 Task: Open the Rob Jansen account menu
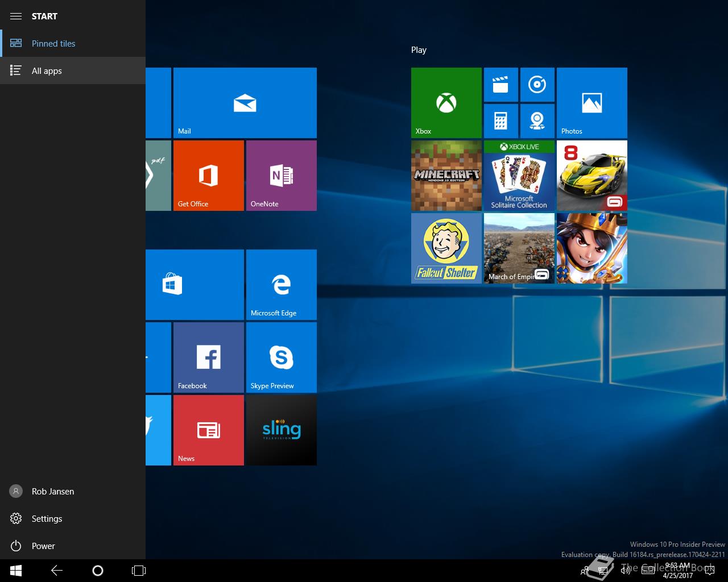(x=73, y=491)
